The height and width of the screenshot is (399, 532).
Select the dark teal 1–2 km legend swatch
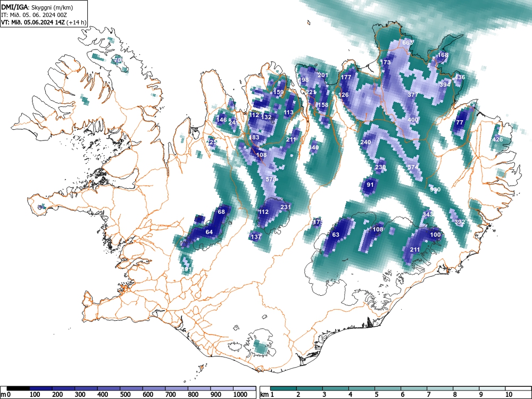tap(284, 388)
